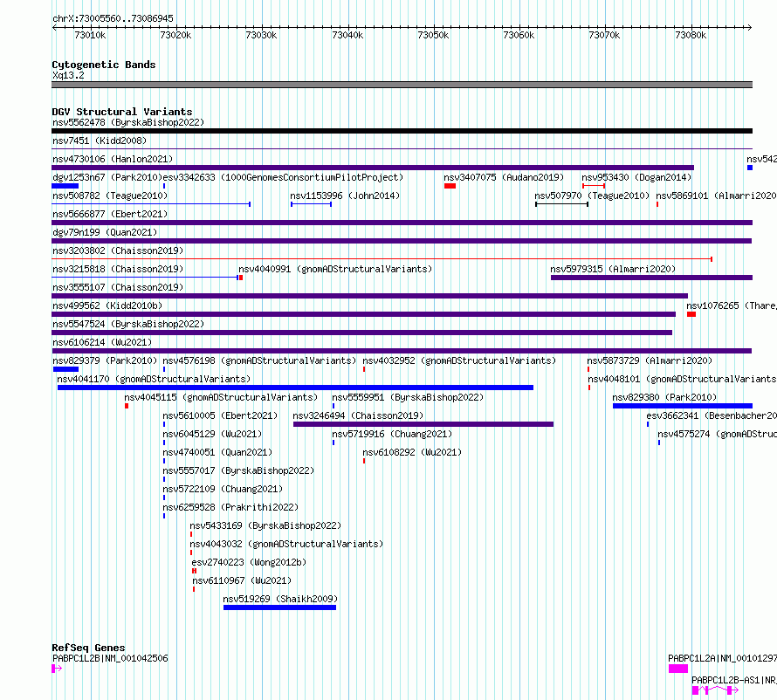Click the long blue nsv4041170 variant bar
This screenshot has width=777, height=700.
pyautogui.click(x=295, y=388)
